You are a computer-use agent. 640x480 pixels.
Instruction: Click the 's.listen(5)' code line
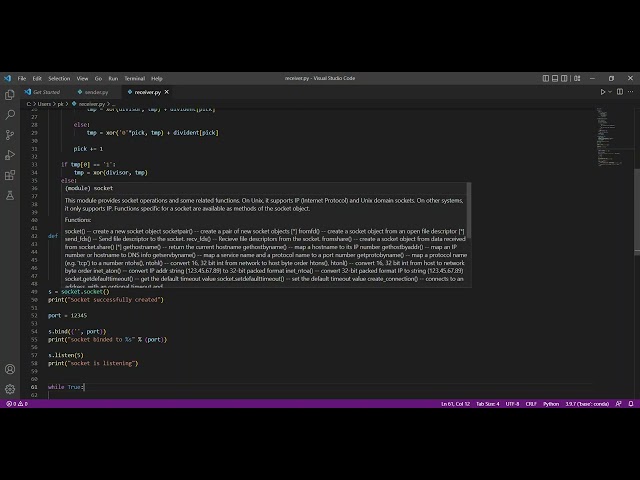pyautogui.click(x=66, y=355)
